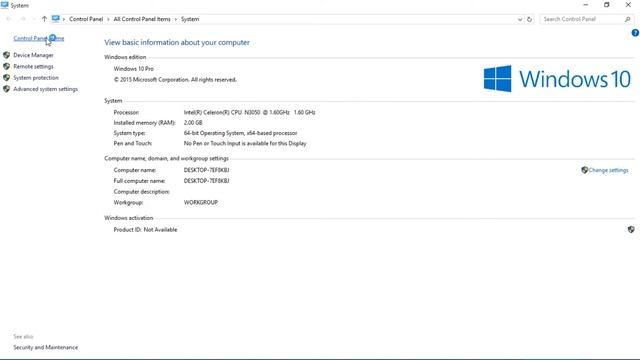This screenshot has width=640, height=360.
Task: Click the blue Help question mark icon
Action: point(635,33)
